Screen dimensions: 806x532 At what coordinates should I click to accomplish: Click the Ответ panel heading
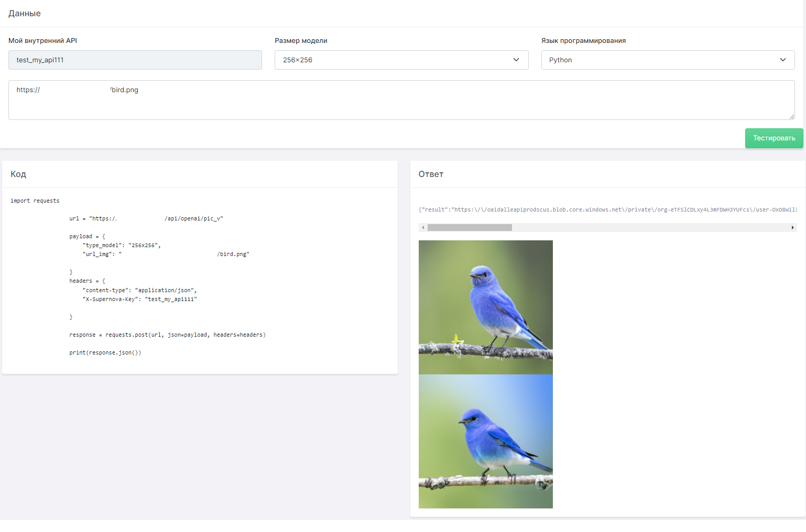(431, 174)
